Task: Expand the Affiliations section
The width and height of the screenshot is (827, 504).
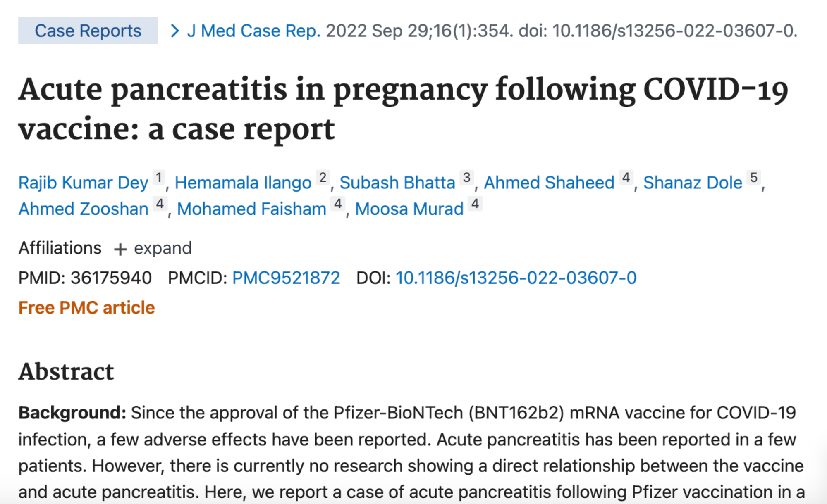Action: (x=153, y=248)
